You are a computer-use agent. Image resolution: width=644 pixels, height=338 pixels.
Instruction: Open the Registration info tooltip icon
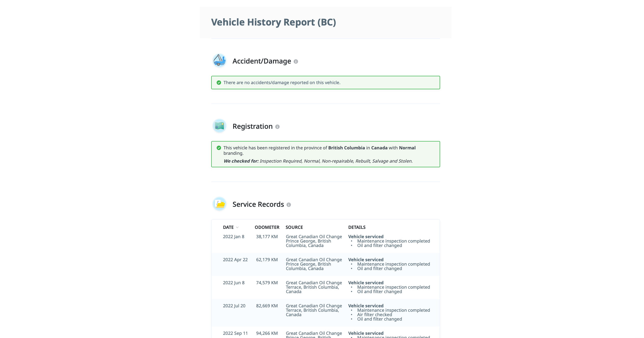(x=277, y=127)
